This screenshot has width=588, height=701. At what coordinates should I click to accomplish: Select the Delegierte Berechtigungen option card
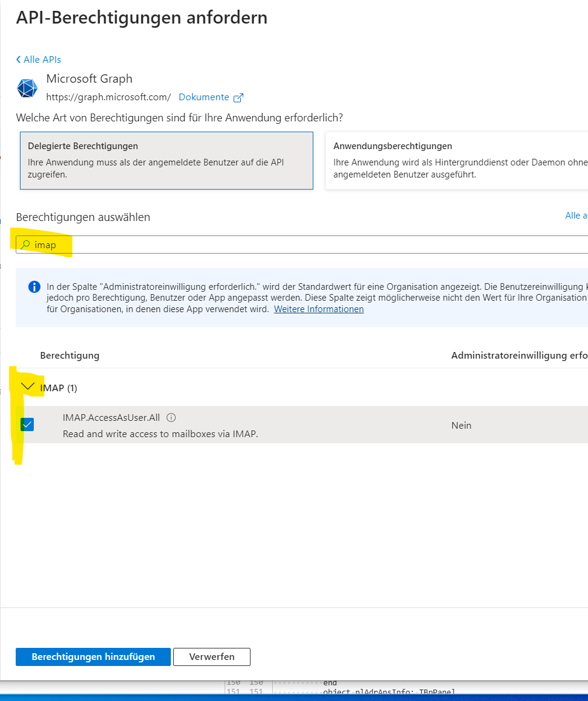click(167, 161)
